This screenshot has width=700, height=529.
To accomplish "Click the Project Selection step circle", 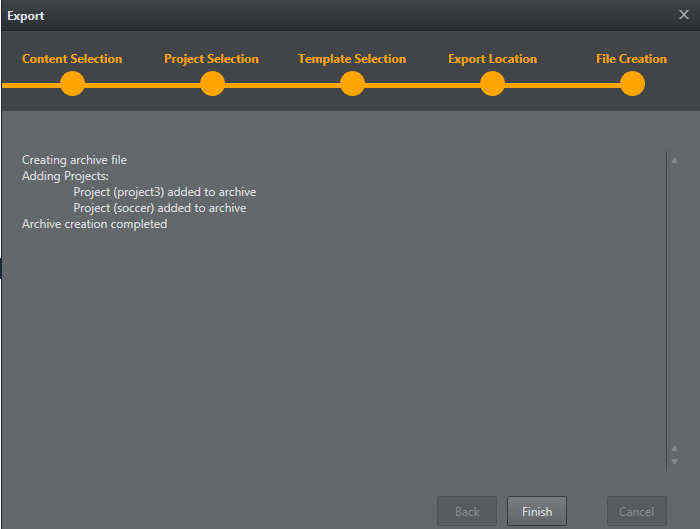I will pos(212,84).
